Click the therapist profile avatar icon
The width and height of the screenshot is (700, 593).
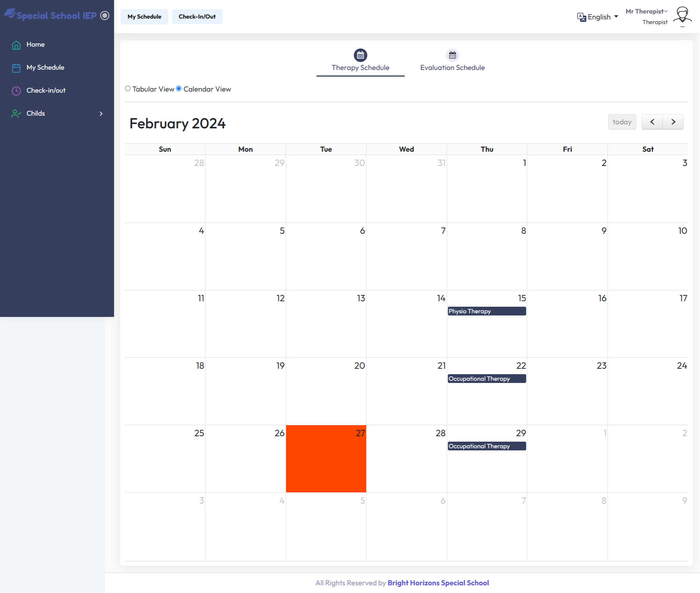coord(682,16)
